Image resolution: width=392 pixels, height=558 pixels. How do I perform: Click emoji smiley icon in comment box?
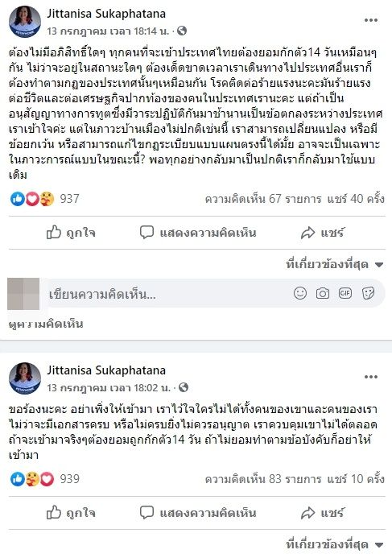(300, 293)
